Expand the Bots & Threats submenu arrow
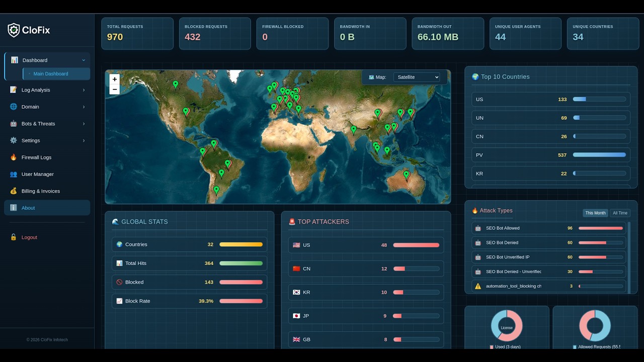The width and height of the screenshot is (644, 362). point(84,124)
